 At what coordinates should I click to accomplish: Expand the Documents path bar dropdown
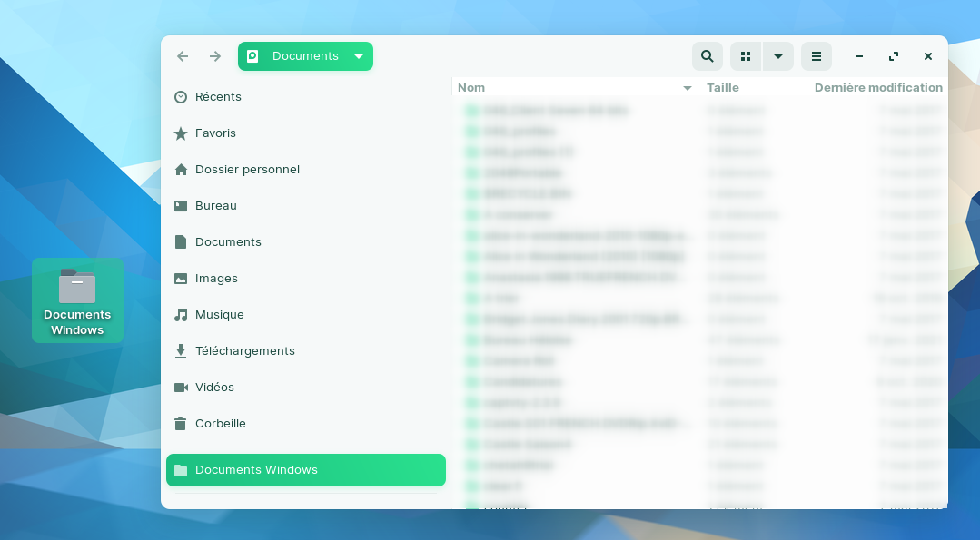coord(359,56)
